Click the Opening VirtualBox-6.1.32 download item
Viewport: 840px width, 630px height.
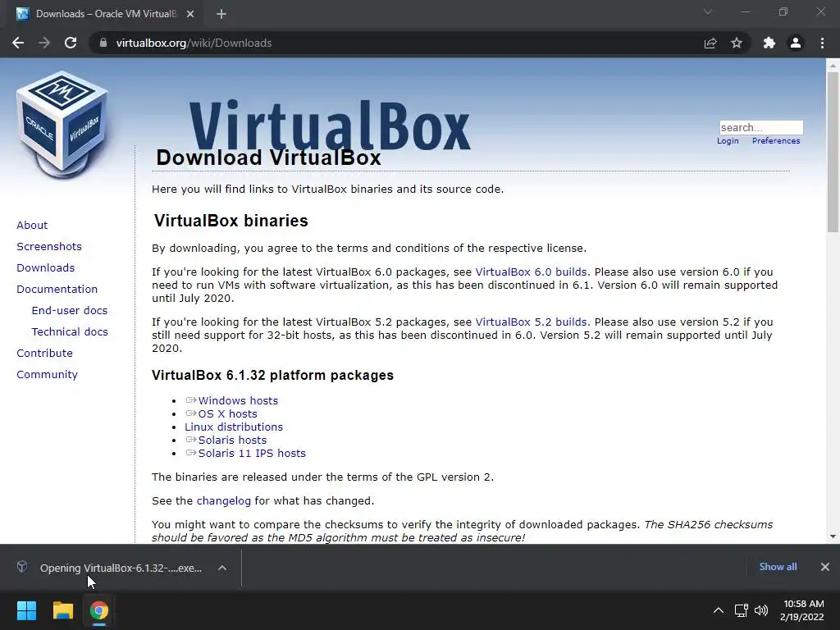tap(121, 568)
